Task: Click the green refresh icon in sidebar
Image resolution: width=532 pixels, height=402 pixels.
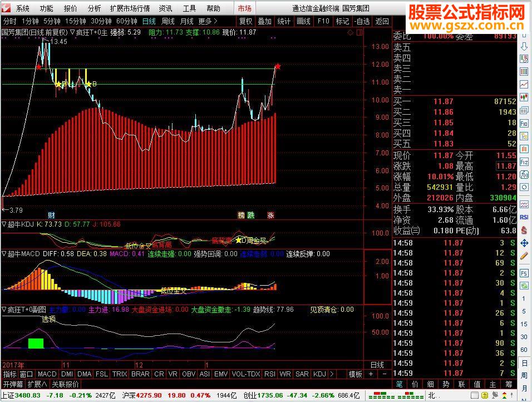Action: point(524,286)
